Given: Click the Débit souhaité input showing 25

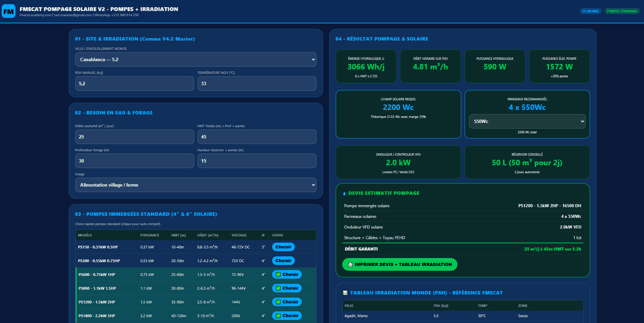Looking at the screenshot, I should click(x=135, y=137).
